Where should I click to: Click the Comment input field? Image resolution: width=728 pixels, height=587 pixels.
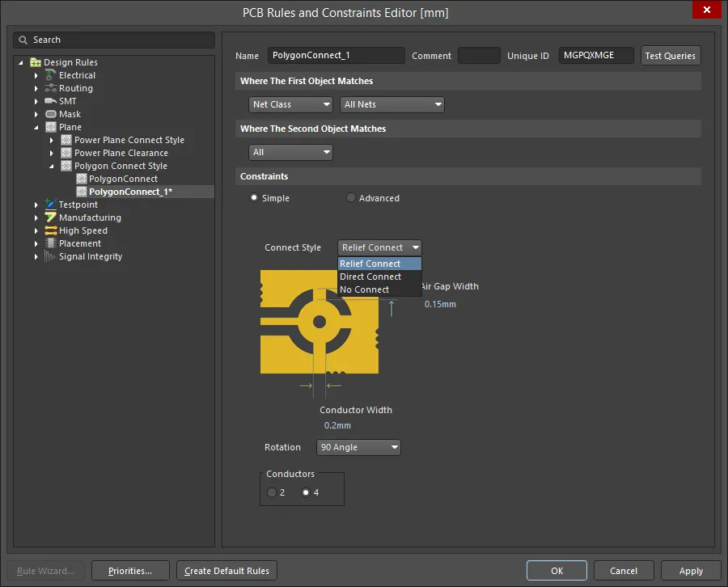click(479, 55)
